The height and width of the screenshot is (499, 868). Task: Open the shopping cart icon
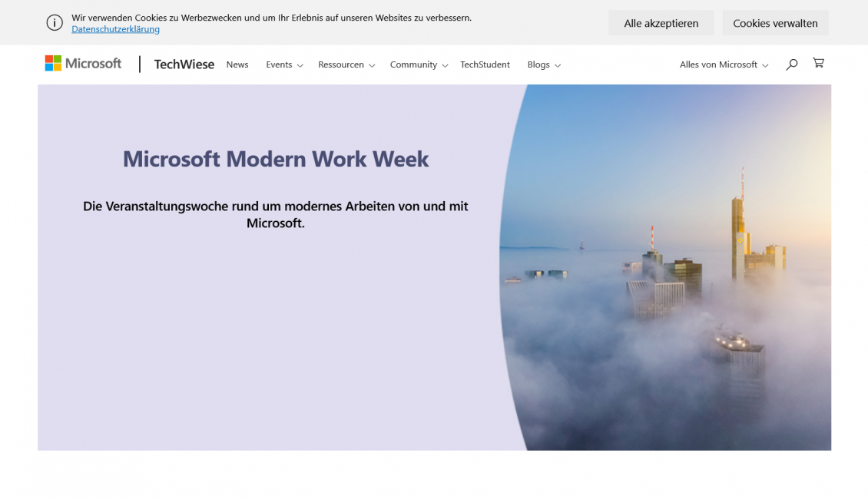click(818, 64)
